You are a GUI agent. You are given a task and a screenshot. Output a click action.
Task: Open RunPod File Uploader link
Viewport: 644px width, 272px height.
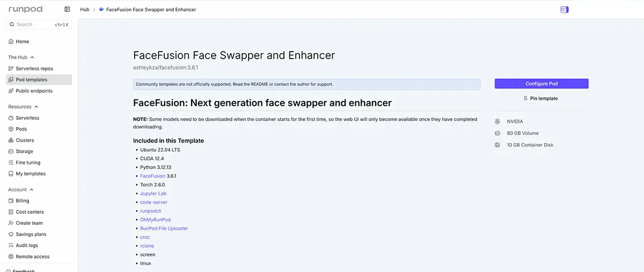coord(164,228)
